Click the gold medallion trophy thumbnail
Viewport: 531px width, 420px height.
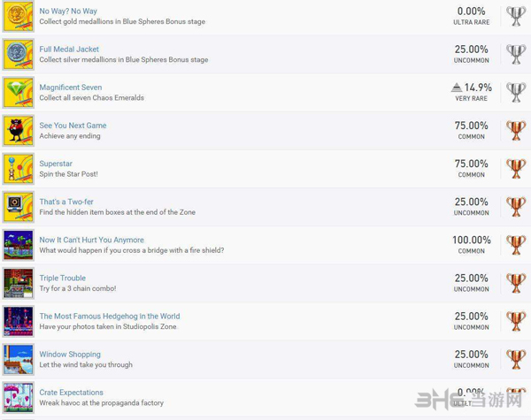point(19,16)
